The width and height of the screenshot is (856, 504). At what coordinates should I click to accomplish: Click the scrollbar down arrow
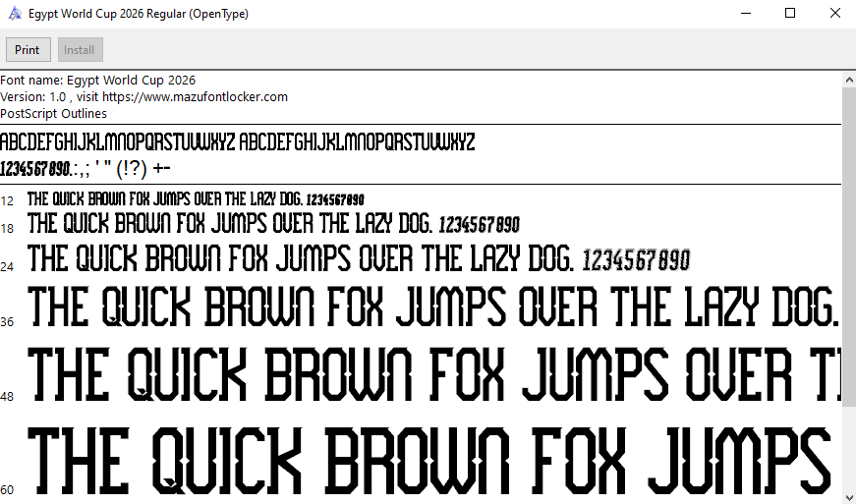click(848, 496)
